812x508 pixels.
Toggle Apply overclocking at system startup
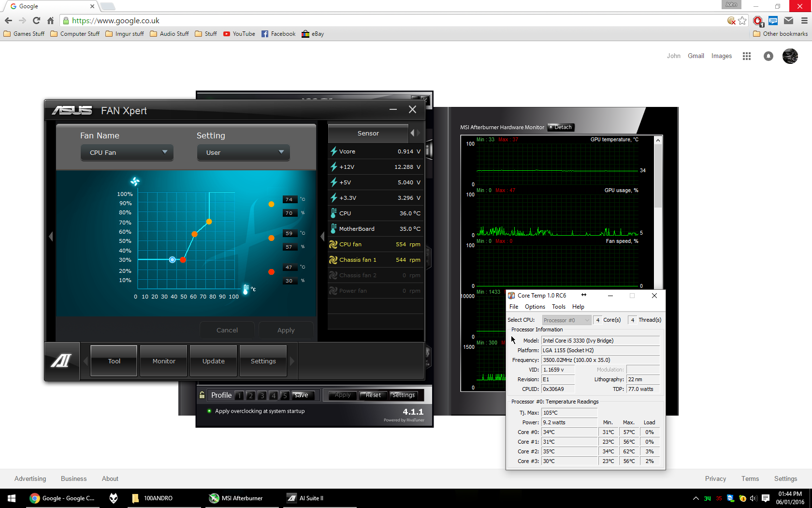click(x=209, y=411)
